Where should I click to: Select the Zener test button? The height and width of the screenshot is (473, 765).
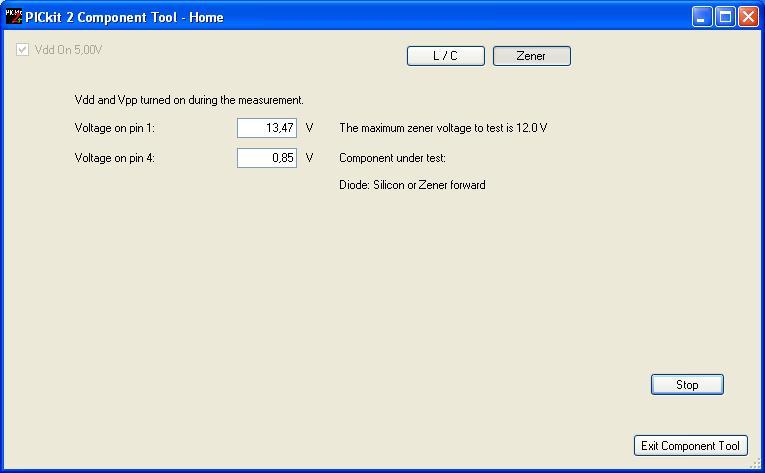(531, 56)
